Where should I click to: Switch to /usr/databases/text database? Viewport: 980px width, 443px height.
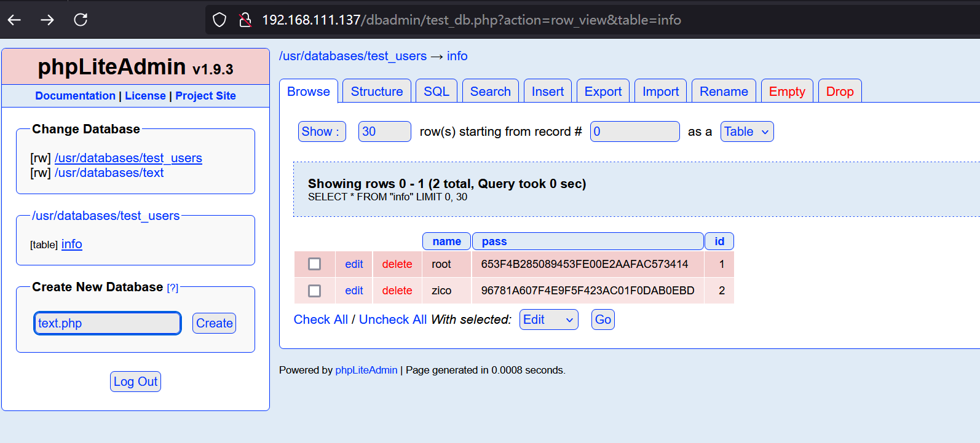(109, 173)
